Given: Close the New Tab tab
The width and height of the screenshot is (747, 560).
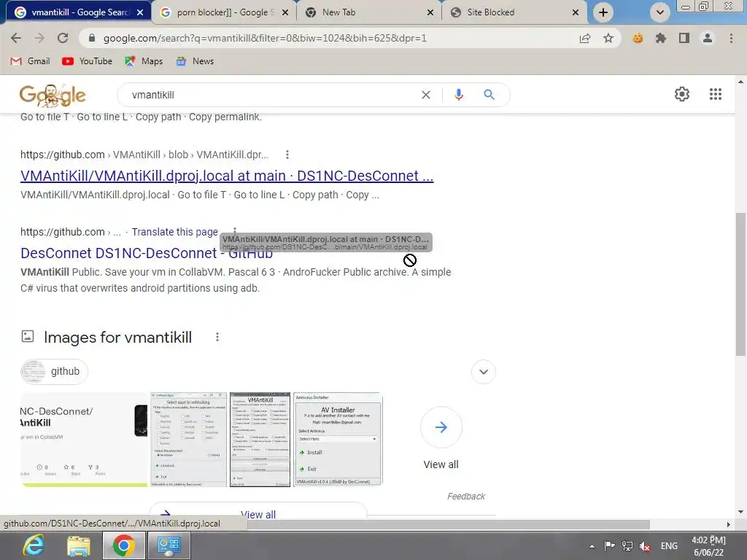Looking at the screenshot, I should pyautogui.click(x=430, y=12).
